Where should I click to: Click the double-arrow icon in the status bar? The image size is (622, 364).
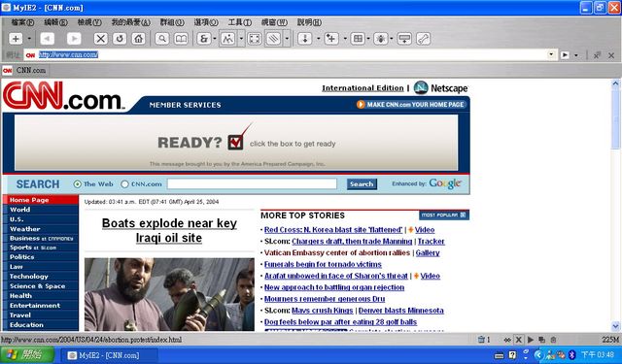click(507, 340)
